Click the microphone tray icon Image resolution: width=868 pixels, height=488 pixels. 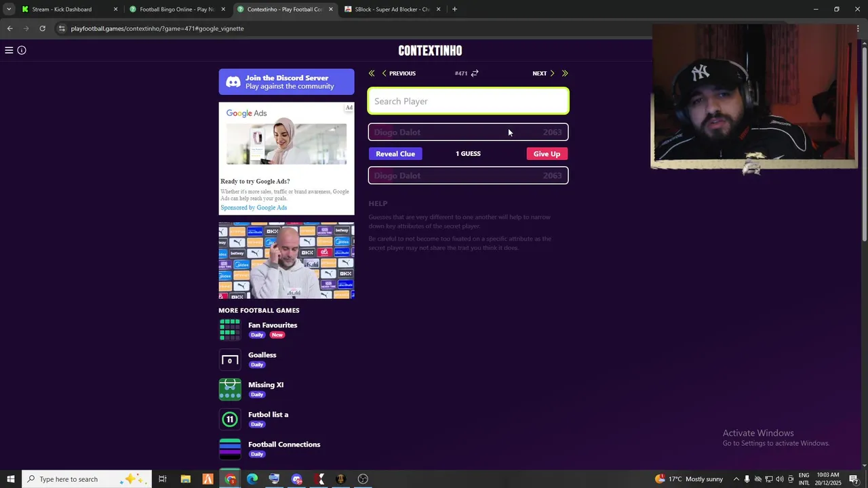(x=747, y=479)
